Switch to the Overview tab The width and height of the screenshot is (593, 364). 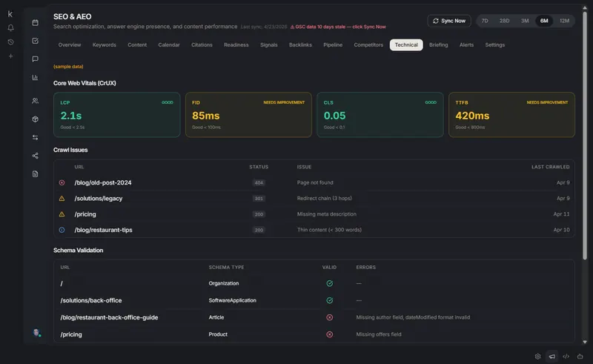[x=70, y=44]
